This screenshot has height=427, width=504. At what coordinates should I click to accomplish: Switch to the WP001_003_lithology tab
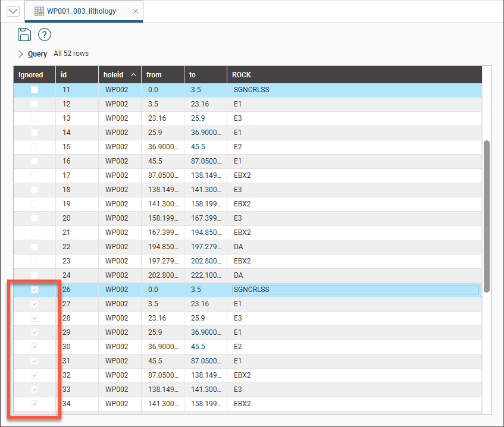[82, 11]
